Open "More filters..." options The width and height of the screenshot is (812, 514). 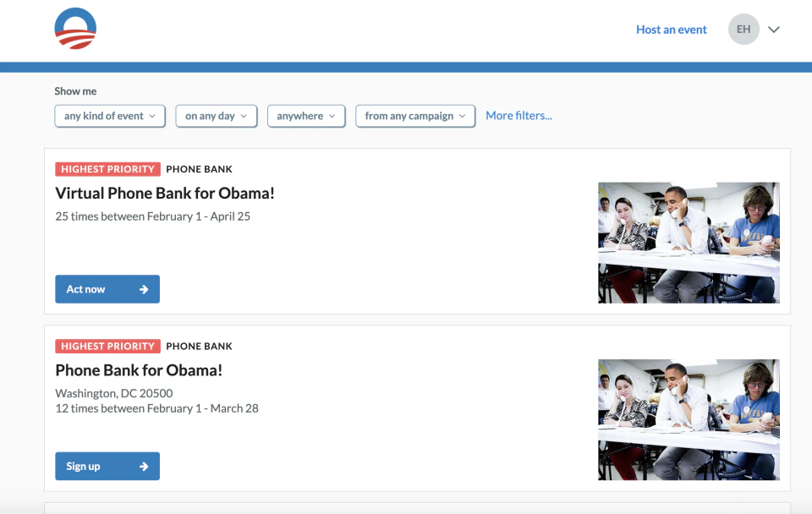coord(518,115)
